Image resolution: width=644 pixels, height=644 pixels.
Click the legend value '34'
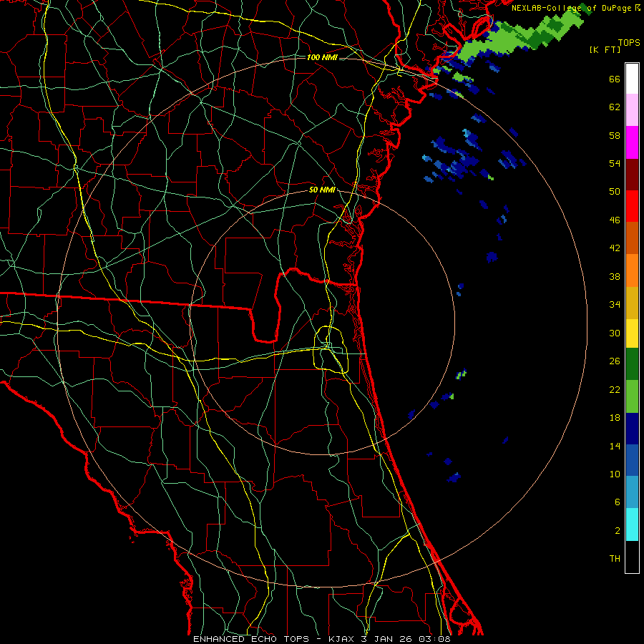point(615,305)
